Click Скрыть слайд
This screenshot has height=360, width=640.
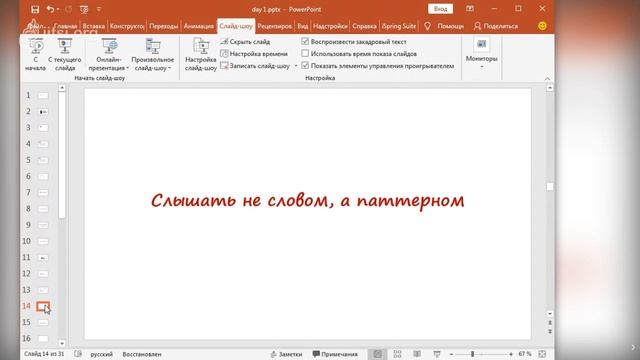(x=245, y=42)
